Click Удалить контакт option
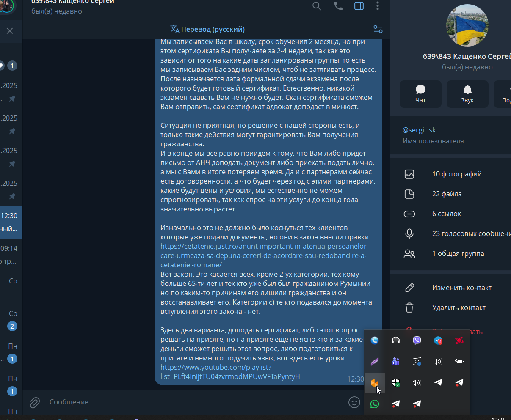 pyautogui.click(x=459, y=307)
